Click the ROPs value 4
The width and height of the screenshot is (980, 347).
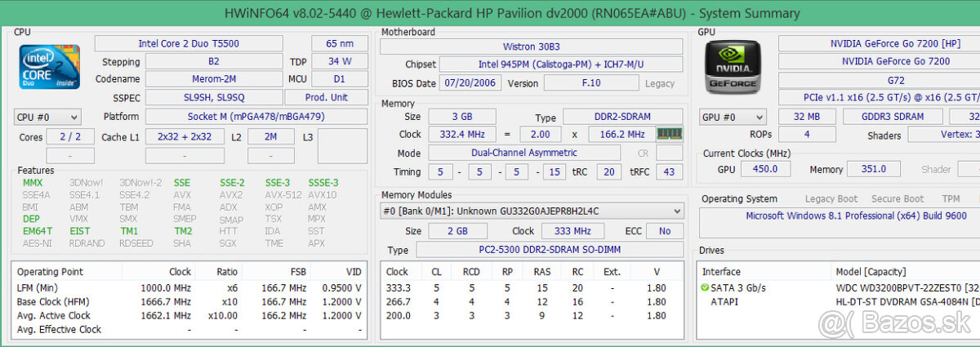click(807, 136)
